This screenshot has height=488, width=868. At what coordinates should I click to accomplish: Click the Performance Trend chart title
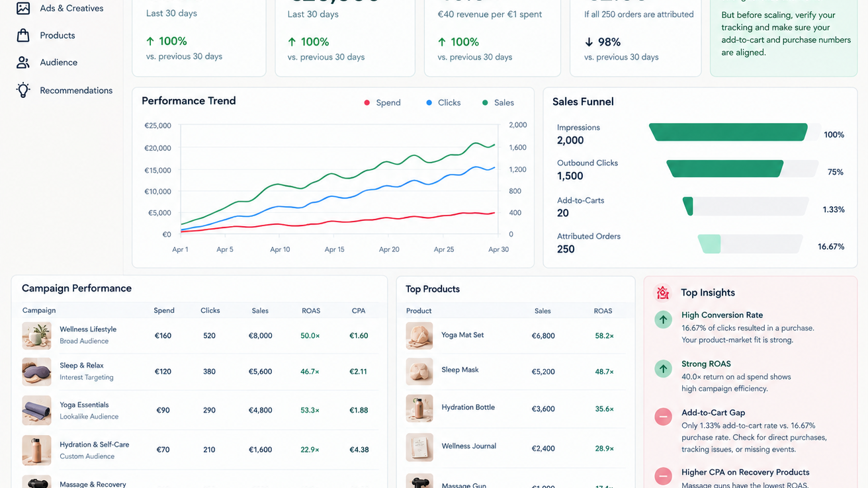(x=189, y=101)
